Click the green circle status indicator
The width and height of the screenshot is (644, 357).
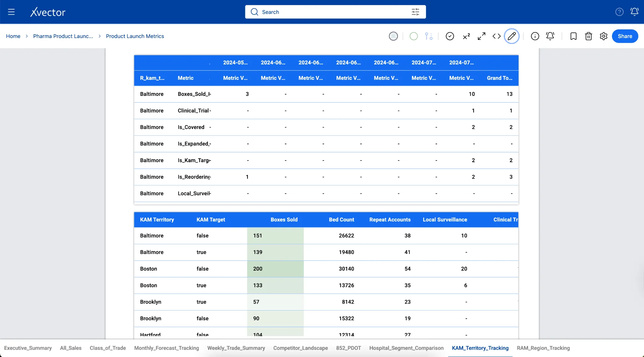tap(414, 36)
